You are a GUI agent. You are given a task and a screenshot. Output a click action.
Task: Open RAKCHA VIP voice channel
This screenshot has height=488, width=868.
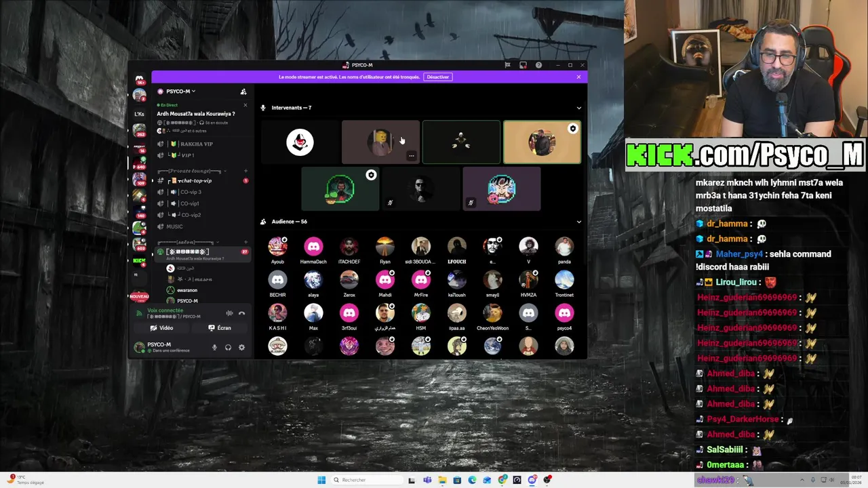(202, 144)
